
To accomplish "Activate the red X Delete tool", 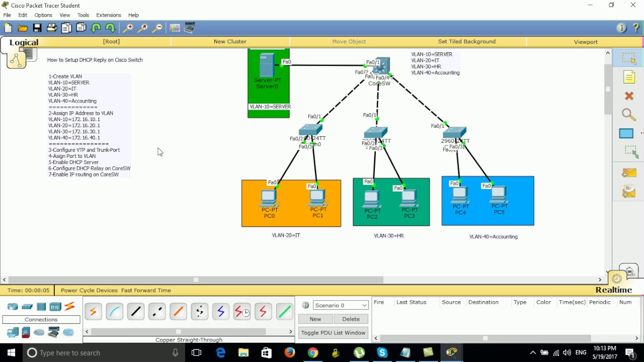I will pyautogui.click(x=629, y=96).
